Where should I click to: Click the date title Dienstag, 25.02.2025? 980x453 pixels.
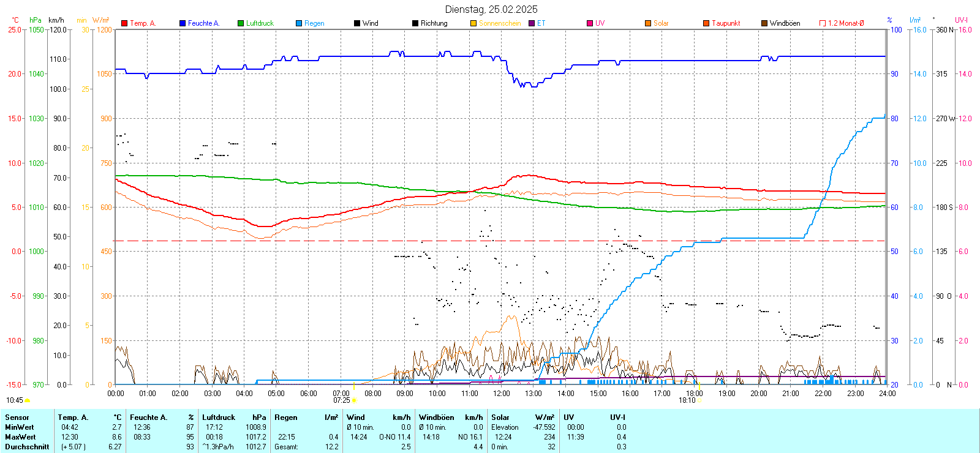tap(491, 9)
